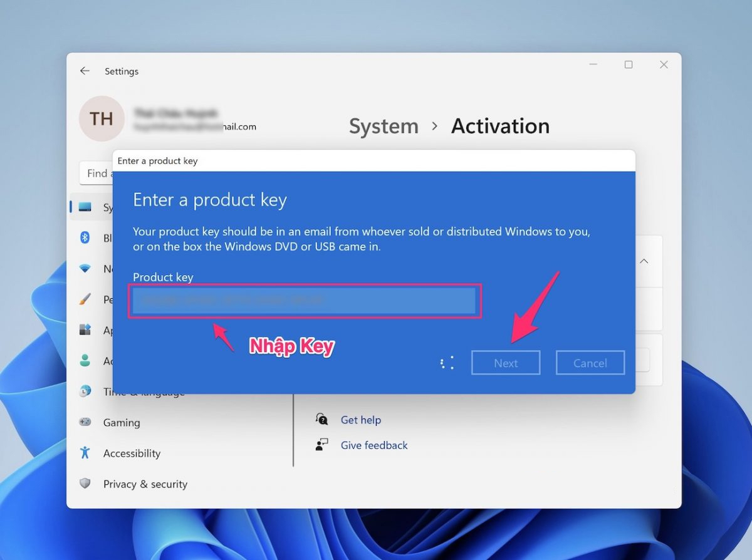Open the Accounts person icon
The width and height of the screenshot is (752, 560).
(85, 360)
